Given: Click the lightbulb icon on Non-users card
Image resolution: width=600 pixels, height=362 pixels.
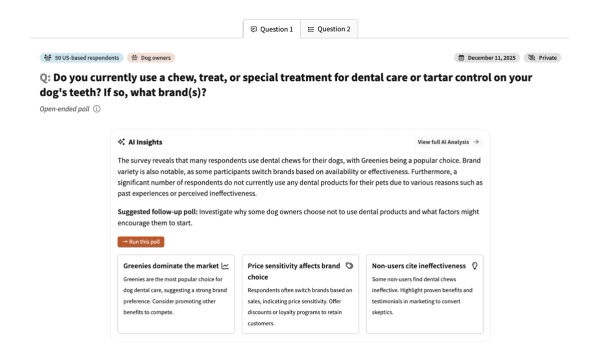Looking at the screenshot, I should click(x=474, y=266).
